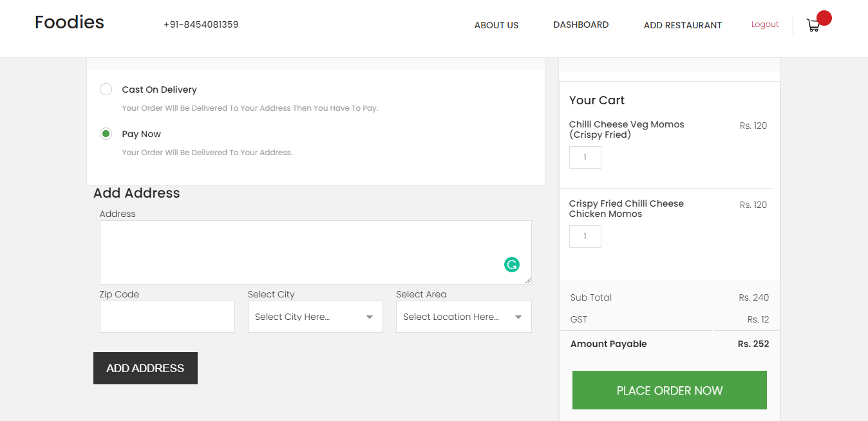
Task: Click the Add Address button
Action: pos(146,368)
